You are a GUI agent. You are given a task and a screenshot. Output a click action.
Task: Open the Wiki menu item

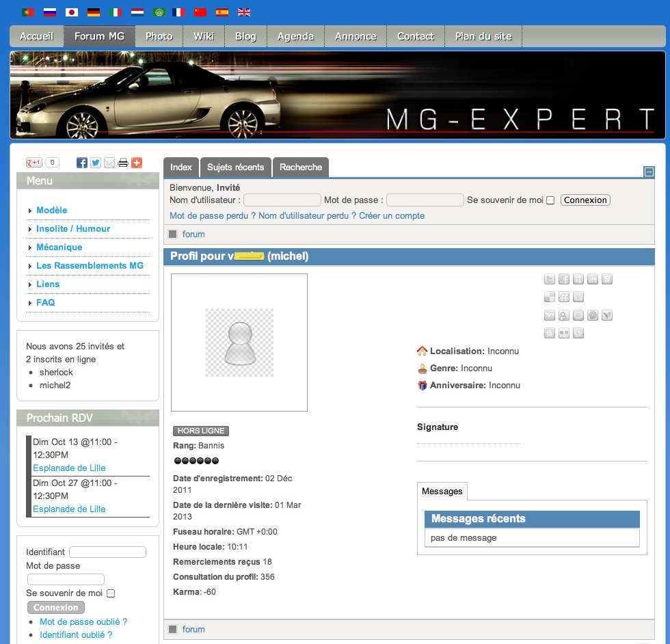tap(204, 36)
